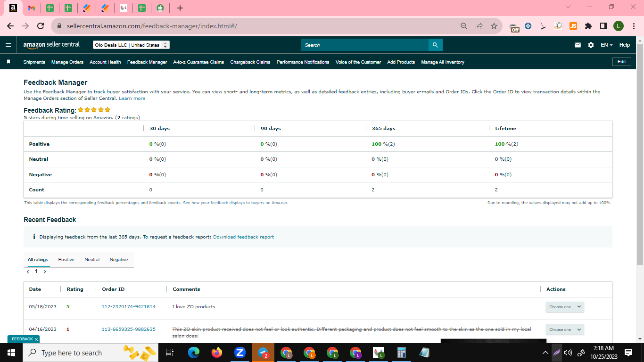The height and width of the screenshot is (362, 644).
Task: Switch to the robot-icon browser tab
Action: (x=160, y=8)
